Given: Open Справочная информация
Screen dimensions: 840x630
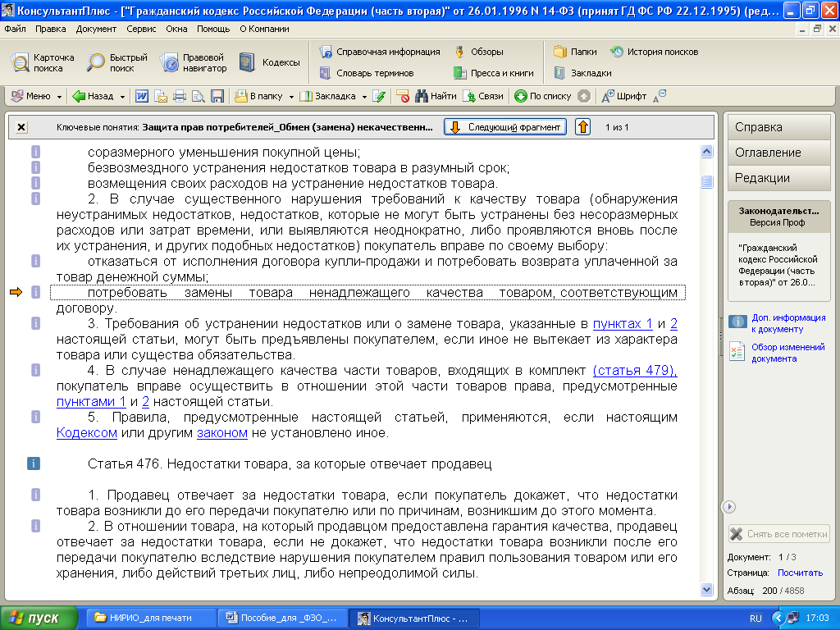Looking at the screenshot, I should point(380,52).
